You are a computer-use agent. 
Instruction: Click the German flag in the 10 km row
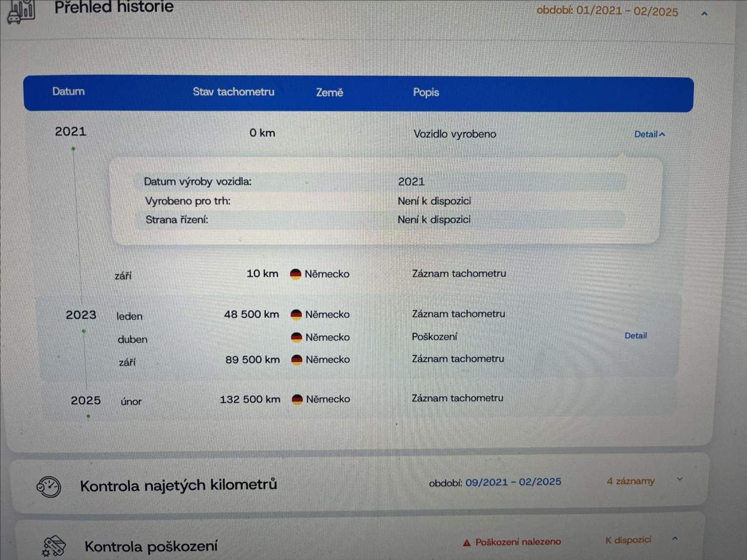tap(296, 274)
